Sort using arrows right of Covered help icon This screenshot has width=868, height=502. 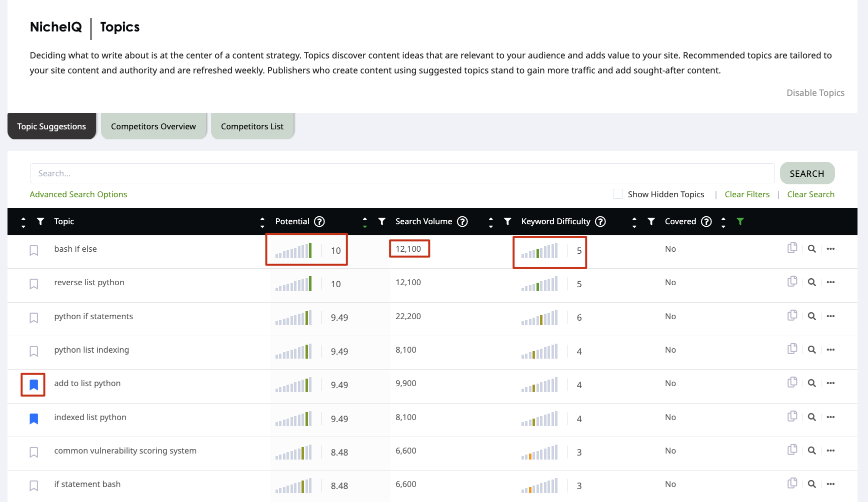tap(723, 222)
